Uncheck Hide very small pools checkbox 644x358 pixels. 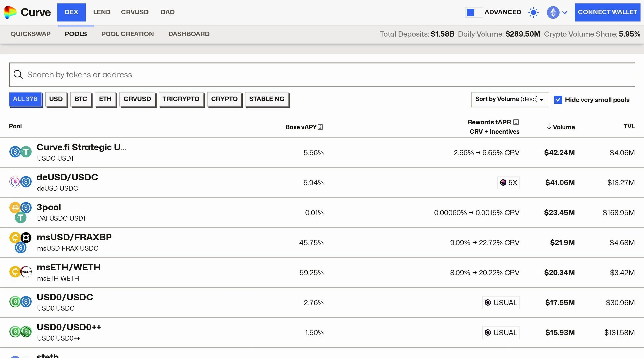click(x=558, y=100)
